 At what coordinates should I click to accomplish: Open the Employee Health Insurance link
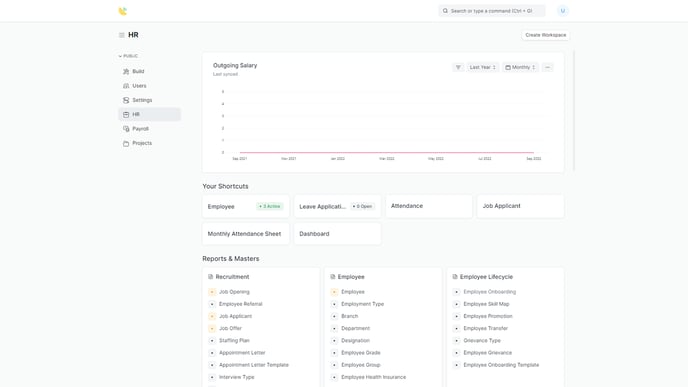pyautogui.click(x=373, y=377)
